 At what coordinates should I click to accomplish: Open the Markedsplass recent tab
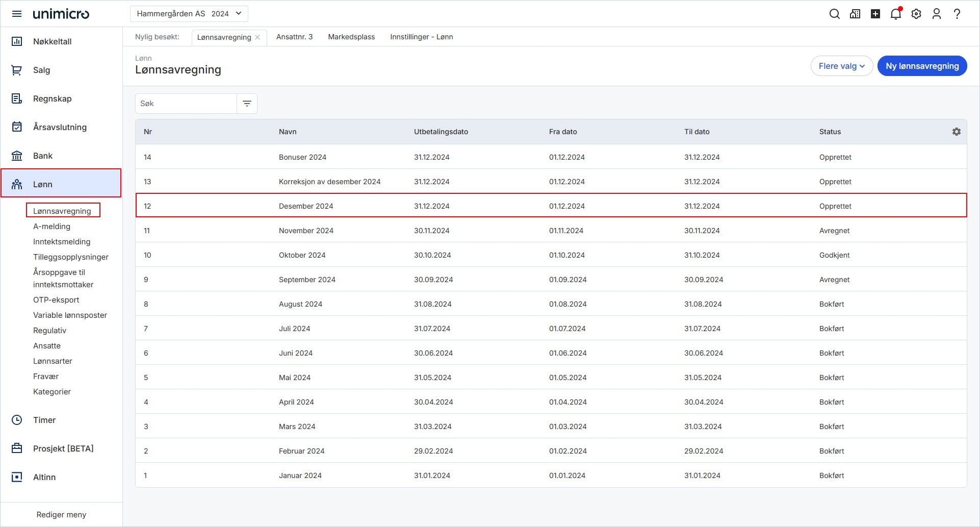(x=351, y=37)
